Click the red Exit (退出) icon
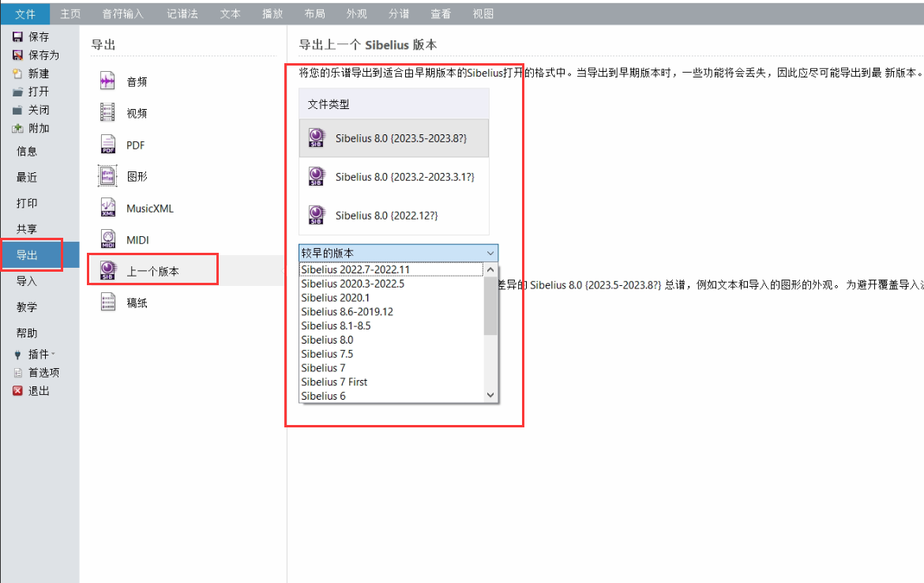This screenshot has width=924, height=583. point(17,390)
